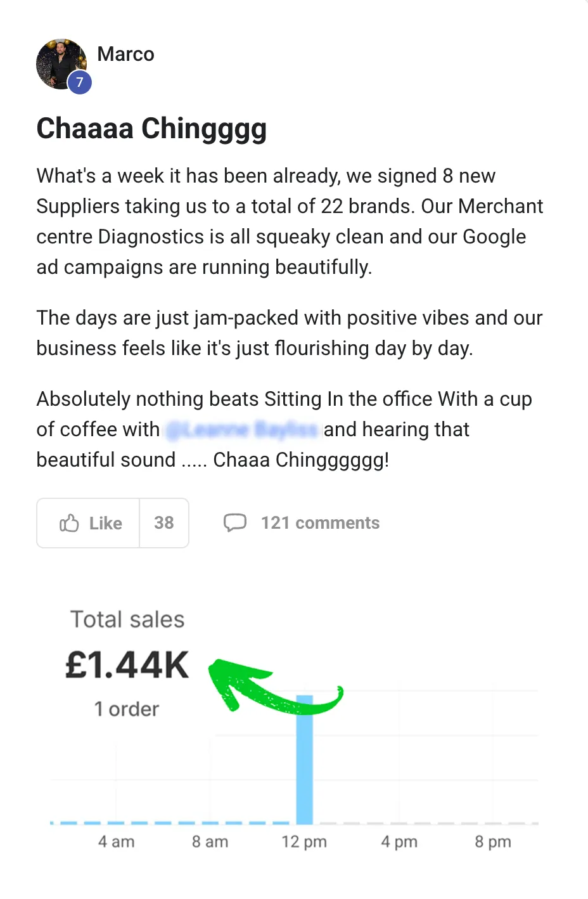Click the 8 am axis label
The width and height of the screenshot is (588, 899).
(x=210, y=842)
